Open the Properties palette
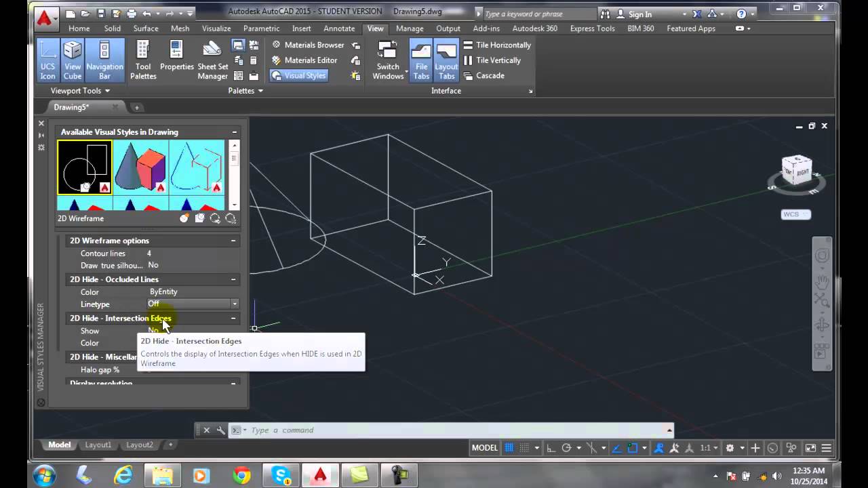Viewport: 868px width, 488px height. [x=177, y=56]
